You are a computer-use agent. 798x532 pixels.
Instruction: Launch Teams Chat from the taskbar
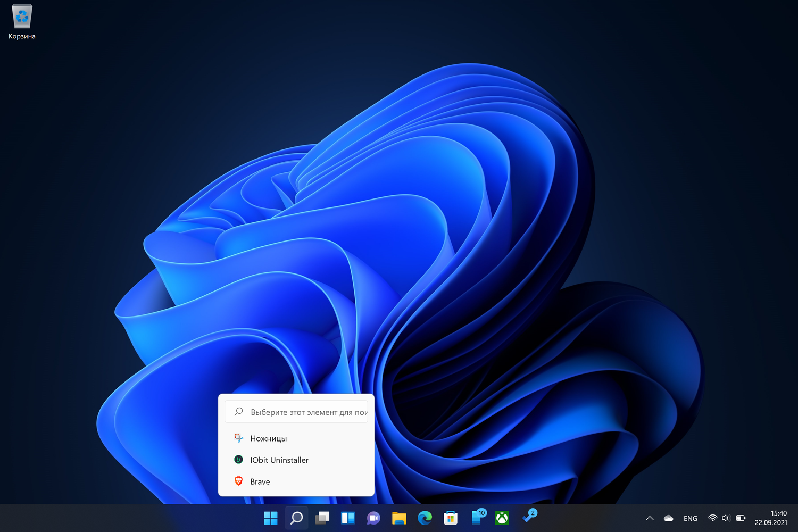click(x=373, y=518)
